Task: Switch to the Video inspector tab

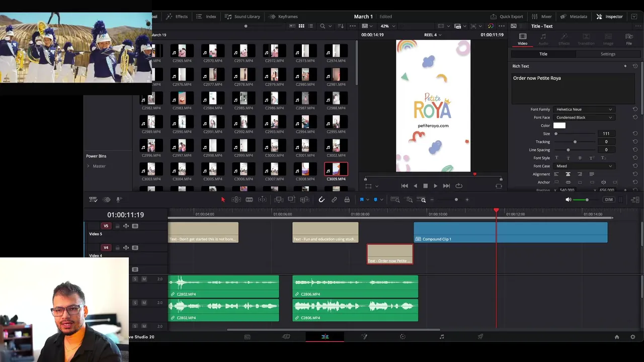Action: coord(523,39)
